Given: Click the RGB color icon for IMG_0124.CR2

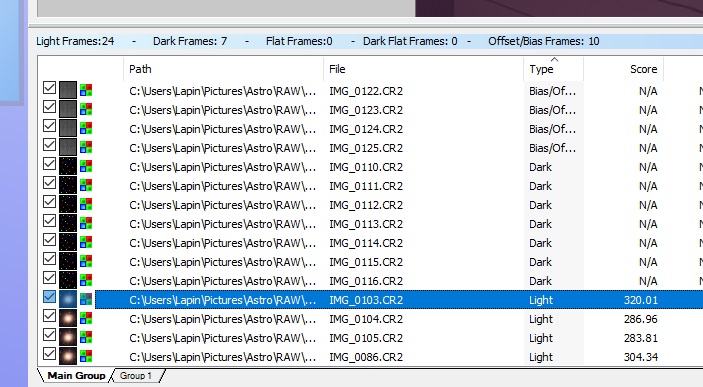Looking at the screenshot, I should tap(86, 128).
